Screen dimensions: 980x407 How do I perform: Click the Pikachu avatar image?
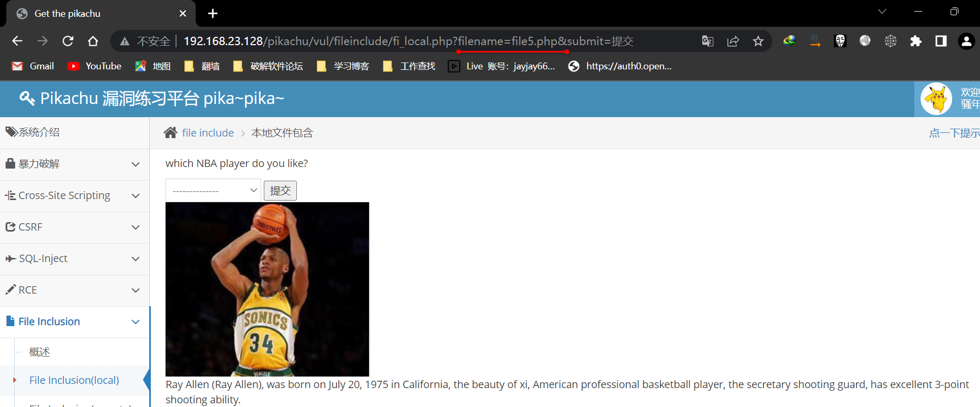click(936, 99)
